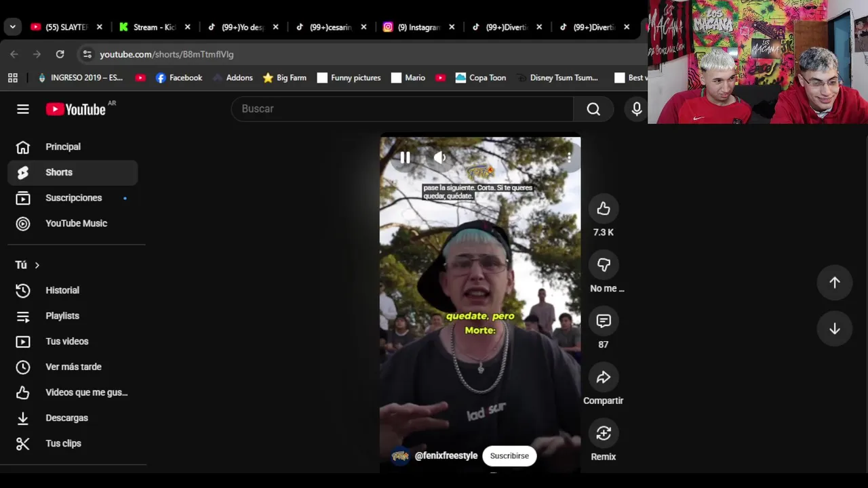Open the browser tab search dropdown
This screenshot has width=868, height=488.
pyautogui.click(x=13, y=27)
